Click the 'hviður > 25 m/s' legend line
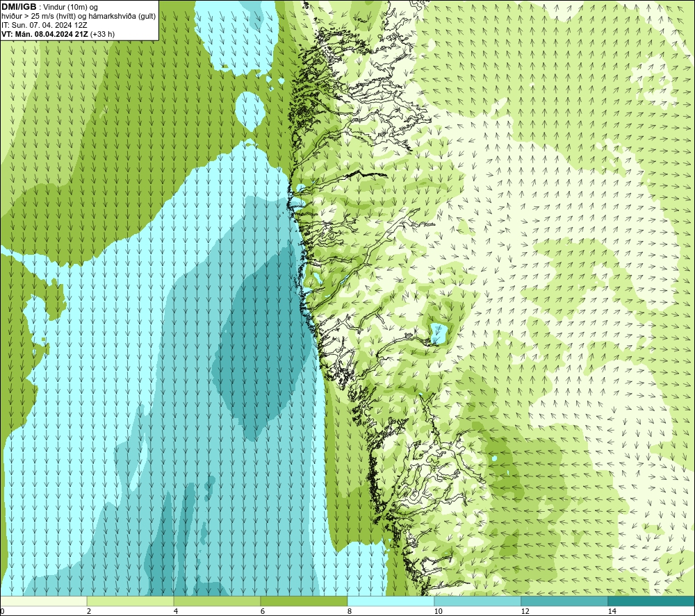 [79, 16]
